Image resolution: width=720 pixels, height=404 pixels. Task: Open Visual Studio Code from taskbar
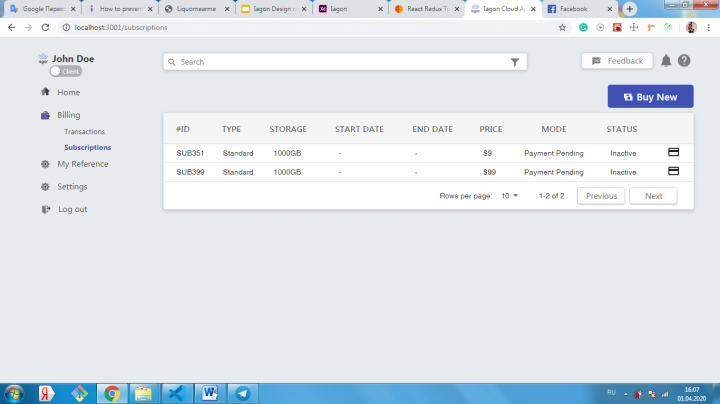[x=176, y=393]
